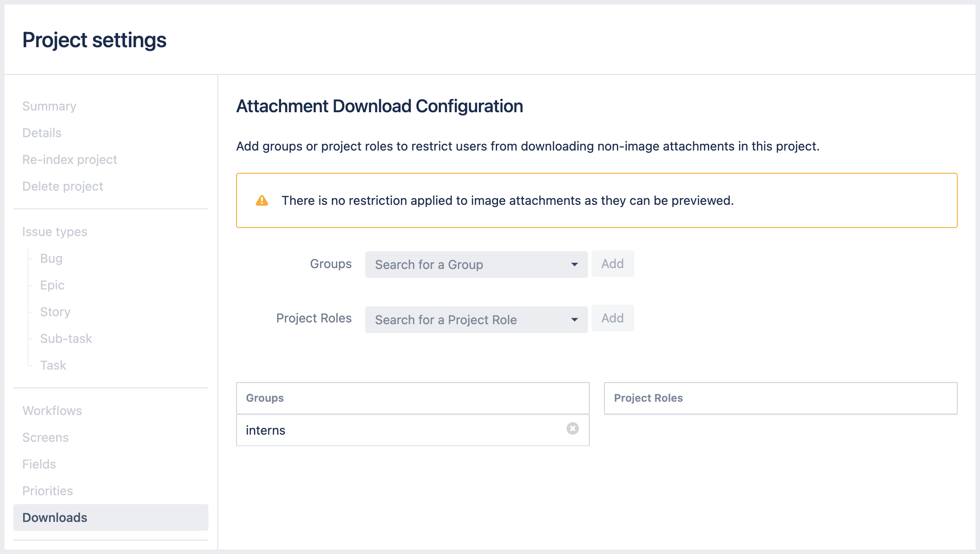Open the Project Role search dropdown arrow
980x554 pixels.
(575, 319)
